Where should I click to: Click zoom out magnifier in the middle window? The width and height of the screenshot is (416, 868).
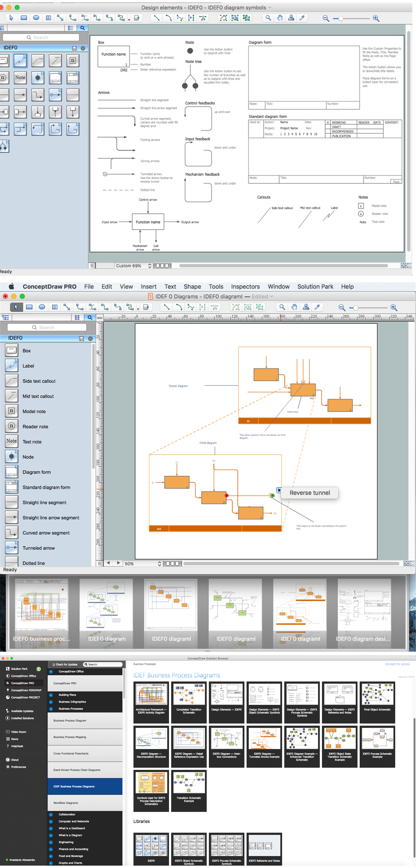tap(342, 307)
